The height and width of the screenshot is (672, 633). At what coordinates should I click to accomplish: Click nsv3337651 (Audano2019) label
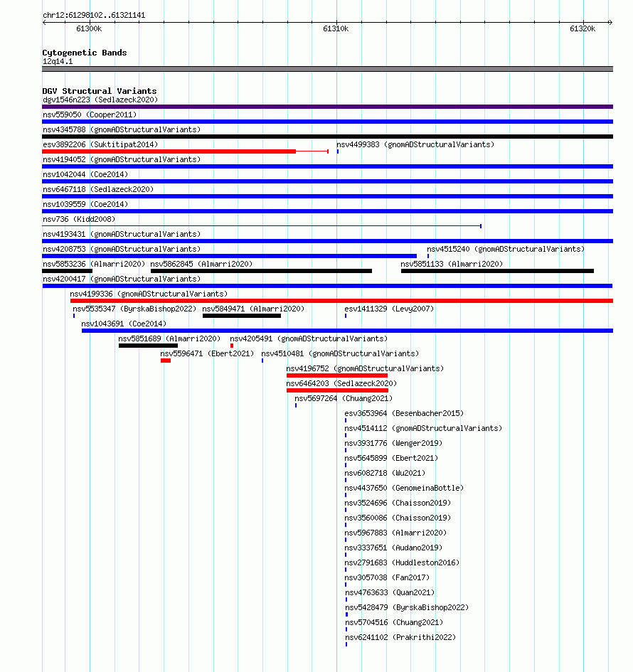pos(393,548)
